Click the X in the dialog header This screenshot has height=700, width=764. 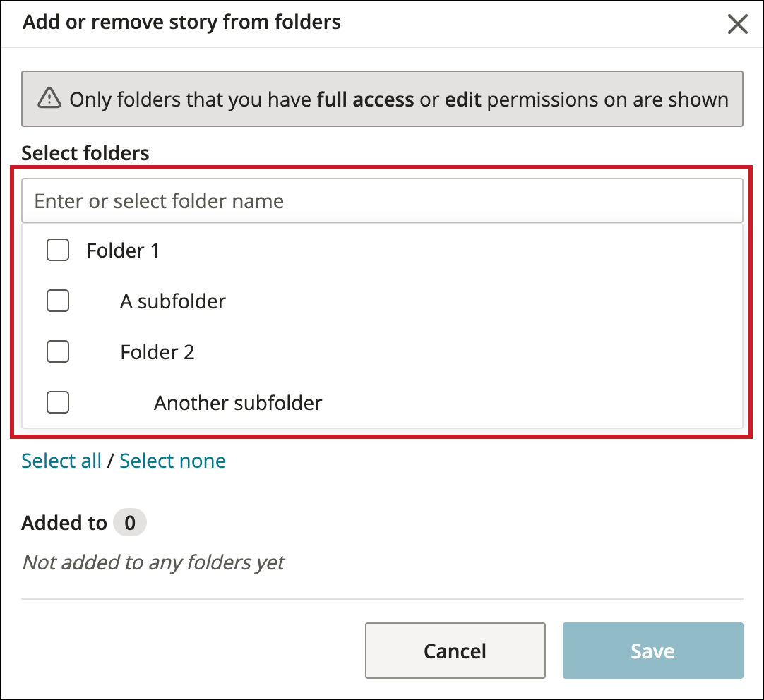point(737,23)
